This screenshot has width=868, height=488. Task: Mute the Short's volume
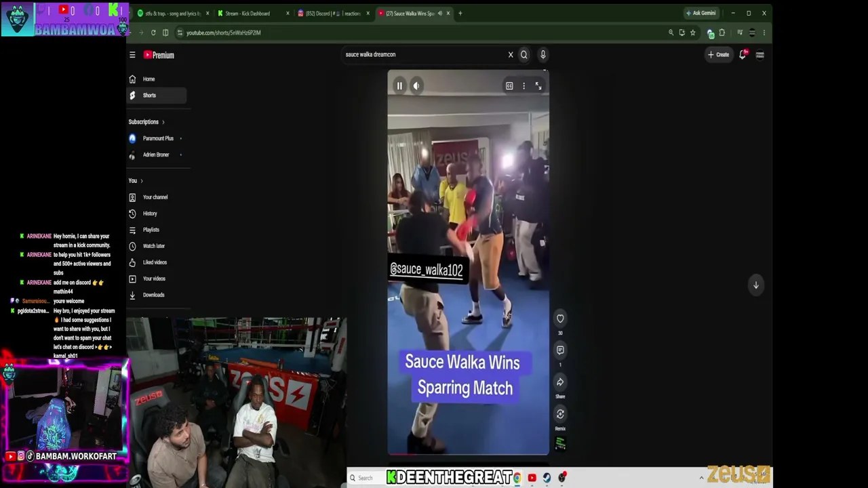(416, 86)
